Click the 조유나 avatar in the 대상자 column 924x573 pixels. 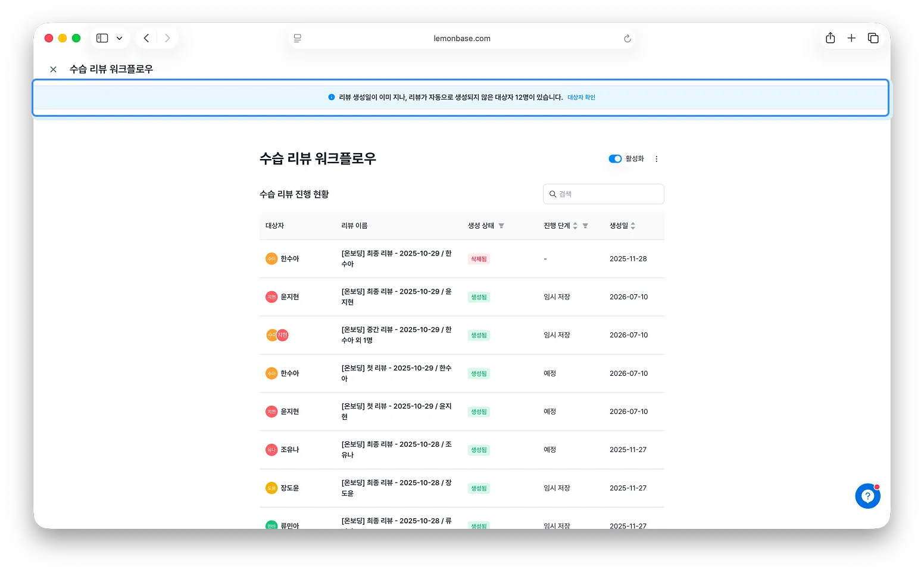(x=271, y=450)
